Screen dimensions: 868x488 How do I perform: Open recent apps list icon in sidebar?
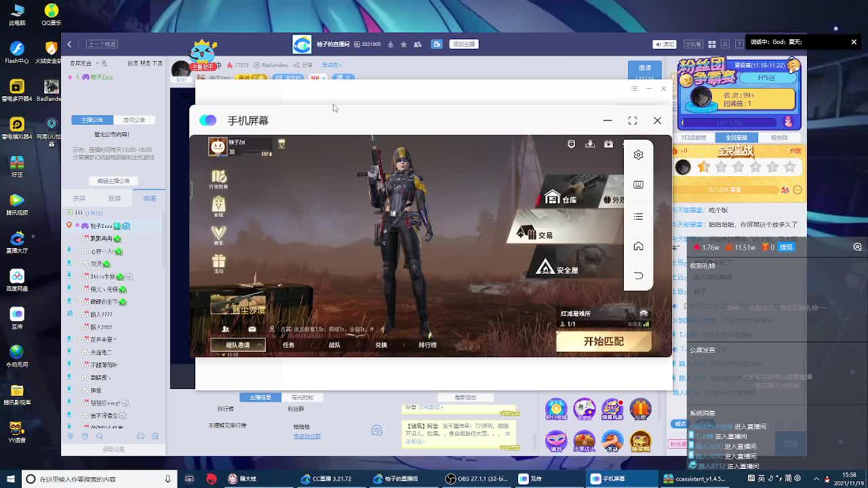(x=638, y=216)
